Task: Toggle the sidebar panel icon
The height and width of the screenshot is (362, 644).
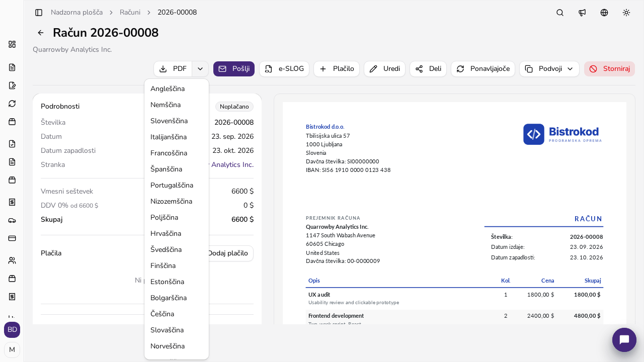Action: pyautogui.click(x=39, y=13)
